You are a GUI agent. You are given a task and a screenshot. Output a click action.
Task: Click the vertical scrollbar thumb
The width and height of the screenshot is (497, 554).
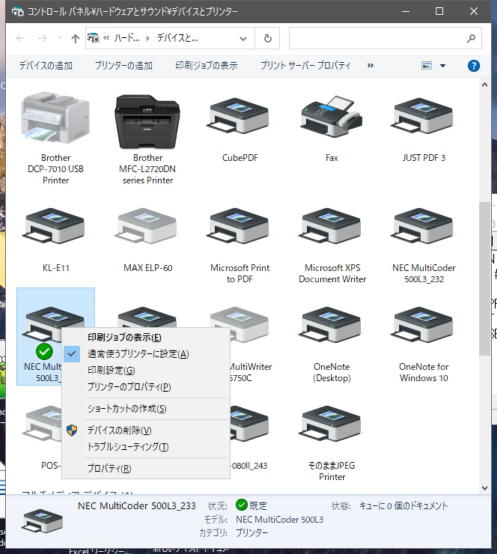coord(484,278)
